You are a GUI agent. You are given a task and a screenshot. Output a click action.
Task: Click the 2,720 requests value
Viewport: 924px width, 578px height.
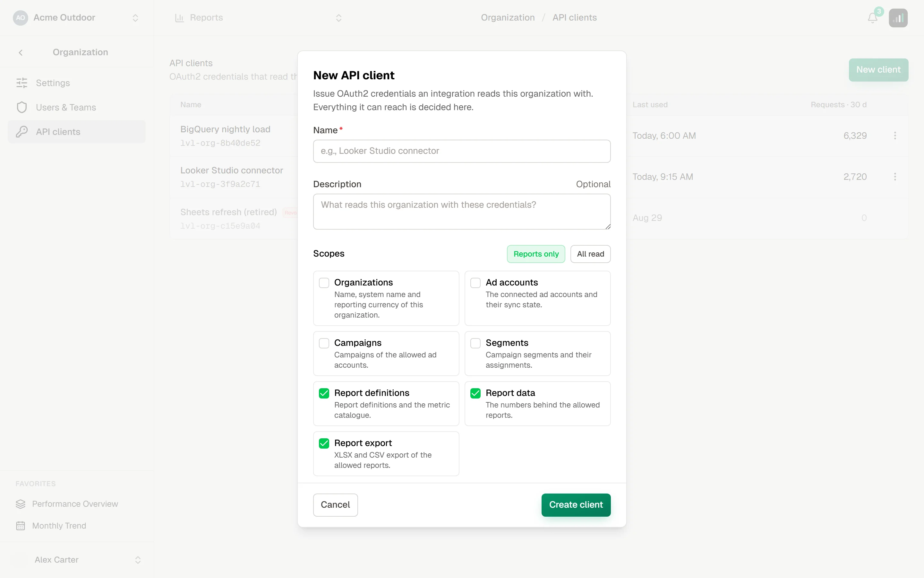(855, 177)
